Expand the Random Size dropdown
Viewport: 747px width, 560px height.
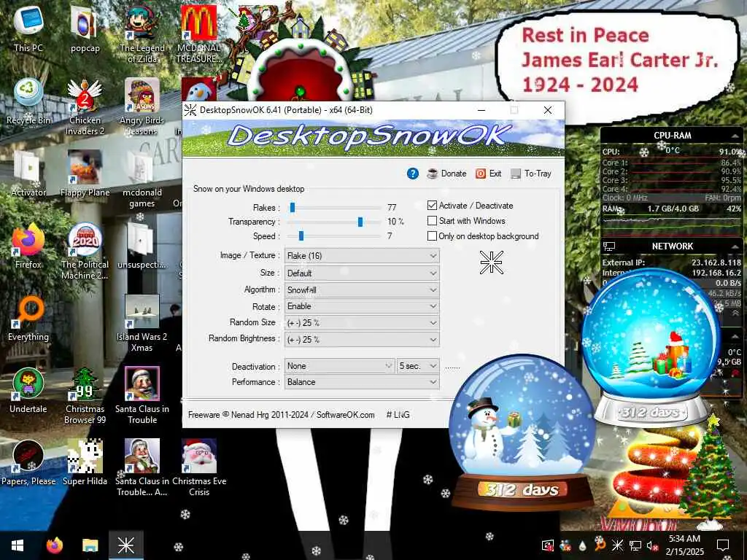click(362, 323)
